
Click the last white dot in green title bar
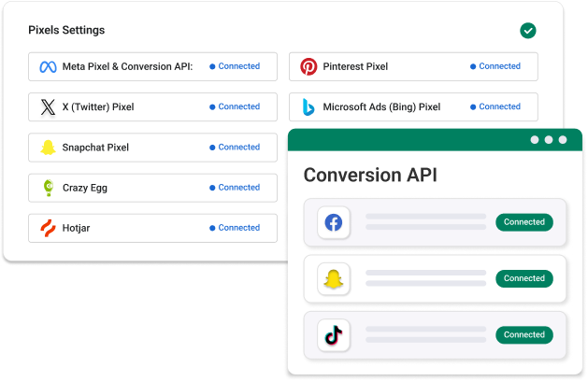click(x=563, y=140)
